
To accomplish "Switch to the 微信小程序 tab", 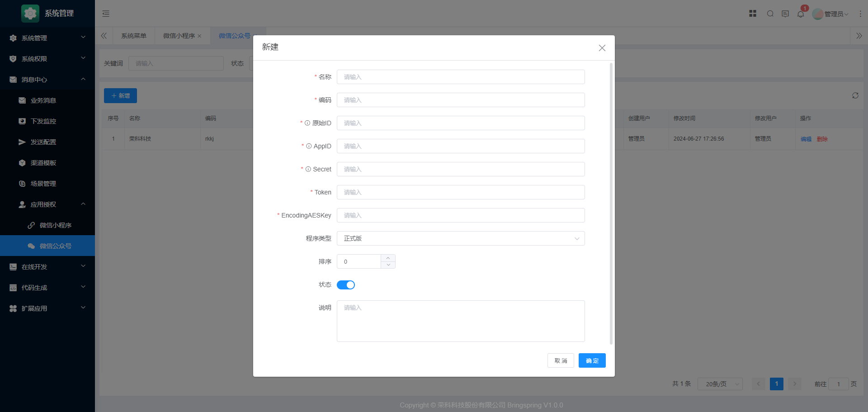I will 179,36.
